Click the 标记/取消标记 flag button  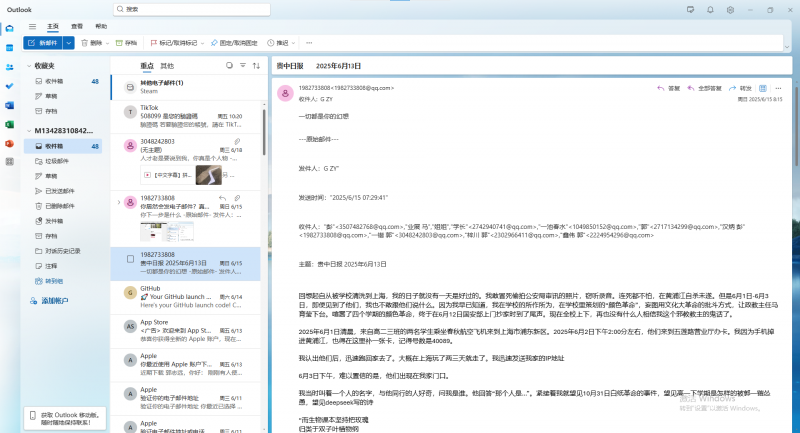(x=173, y=43)
